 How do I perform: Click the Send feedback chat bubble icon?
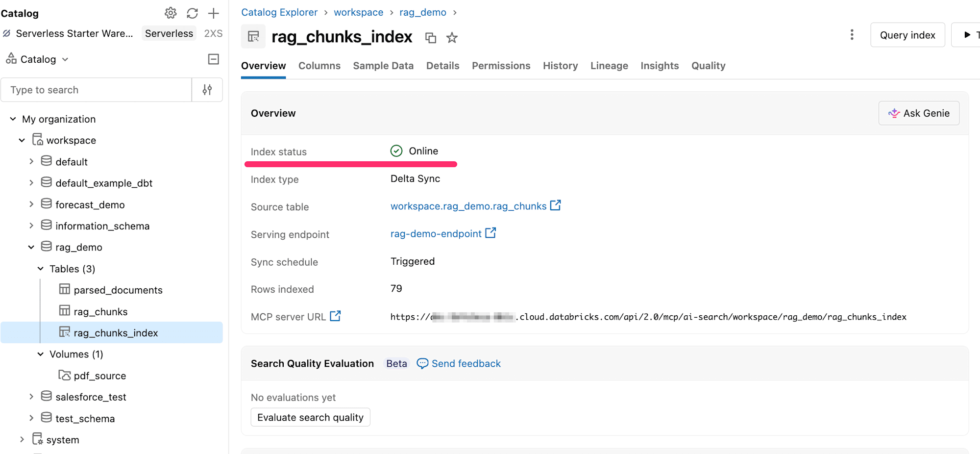(x=422, y=364)
